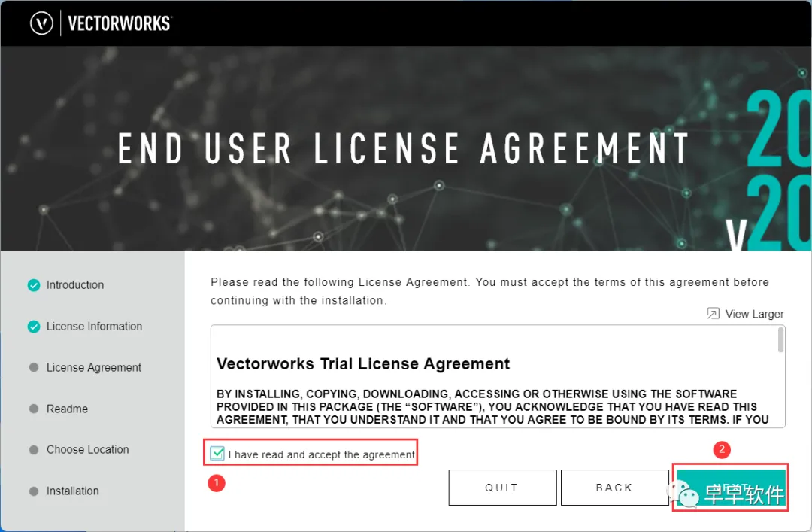The image size is (812, 532).
Task: Click the Choose Location step bullet
Action: pos(34,449)
